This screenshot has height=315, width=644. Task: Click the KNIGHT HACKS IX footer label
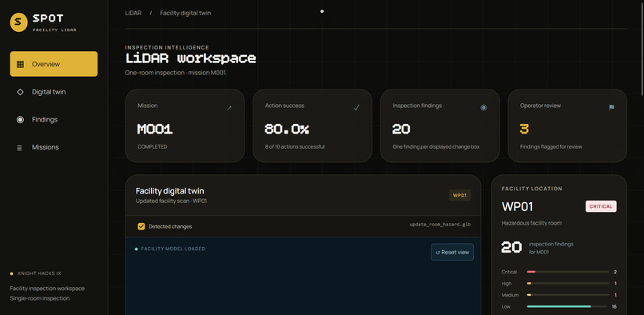click(x=39, y=273)
